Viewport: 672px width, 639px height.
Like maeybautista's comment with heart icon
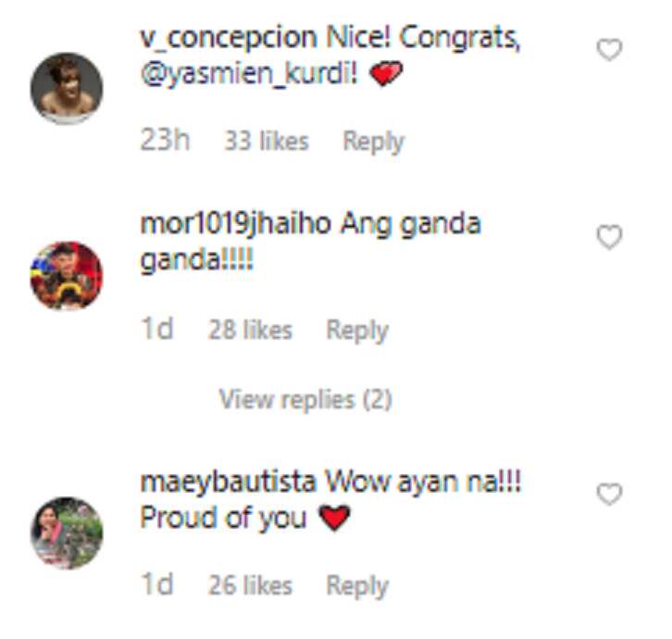point(609,494)
